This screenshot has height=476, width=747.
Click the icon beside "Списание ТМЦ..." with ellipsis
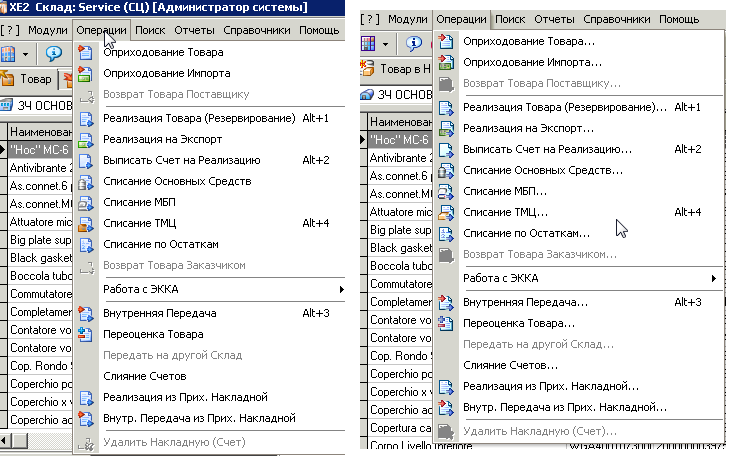[x=446, y=212]
